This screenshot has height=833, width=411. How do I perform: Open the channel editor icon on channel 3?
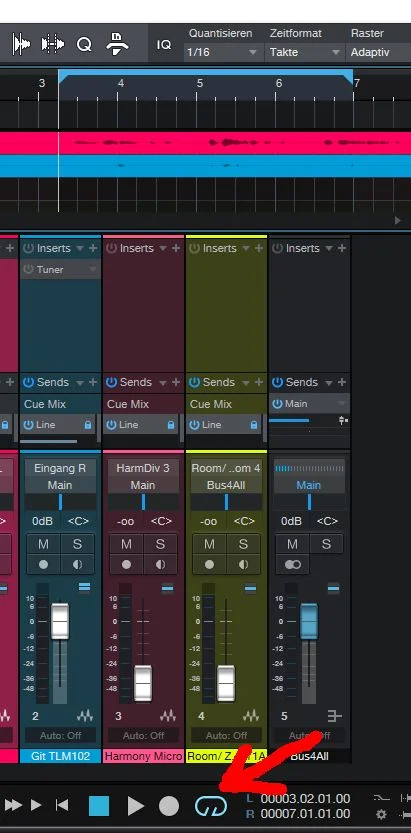coord(168,716)
